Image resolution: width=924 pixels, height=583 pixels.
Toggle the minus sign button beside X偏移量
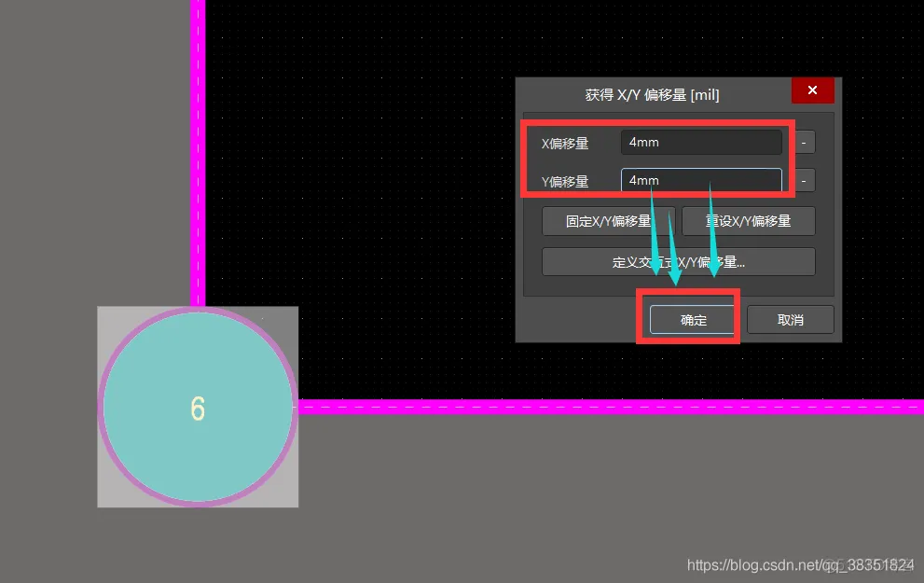coord(804,143)
